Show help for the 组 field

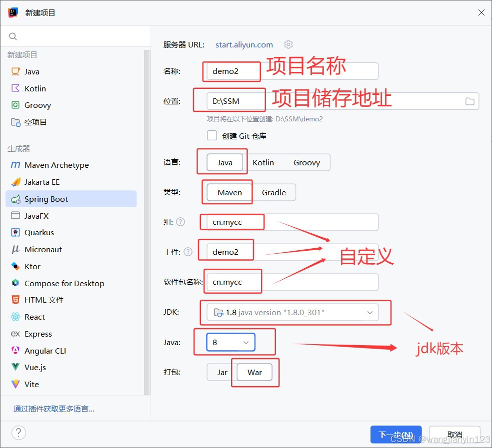(x=180, y=222)
